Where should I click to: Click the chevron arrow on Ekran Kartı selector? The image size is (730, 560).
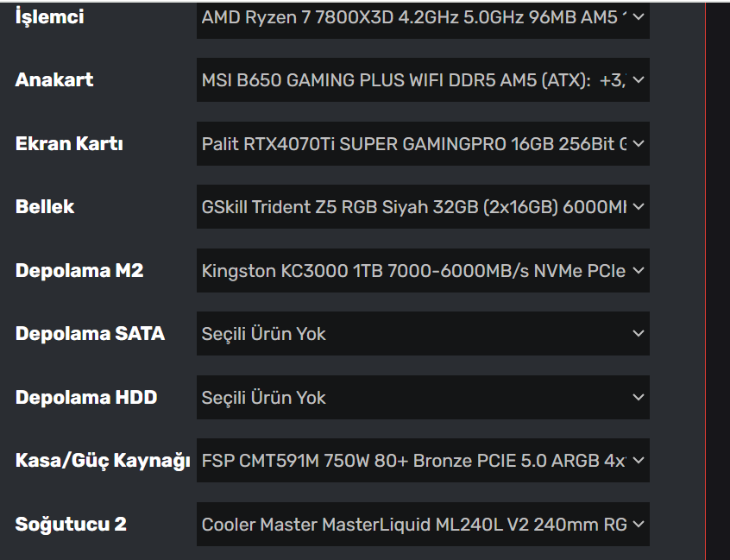pos(639,143)
